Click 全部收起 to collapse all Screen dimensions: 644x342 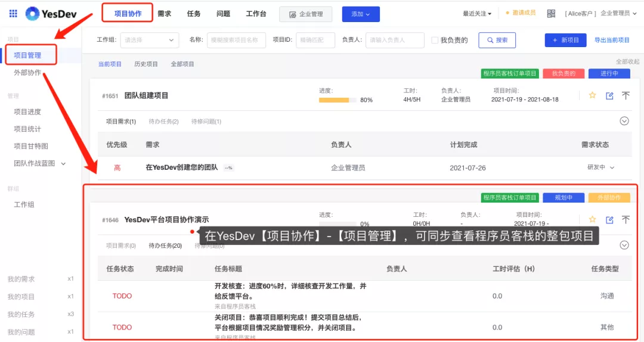[627, 61]
